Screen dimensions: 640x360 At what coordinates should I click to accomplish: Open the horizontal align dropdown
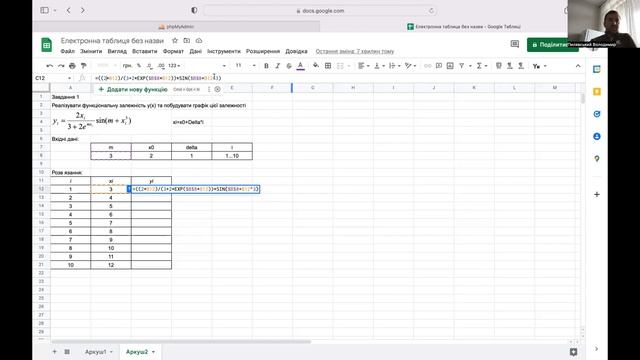point(363,66)
